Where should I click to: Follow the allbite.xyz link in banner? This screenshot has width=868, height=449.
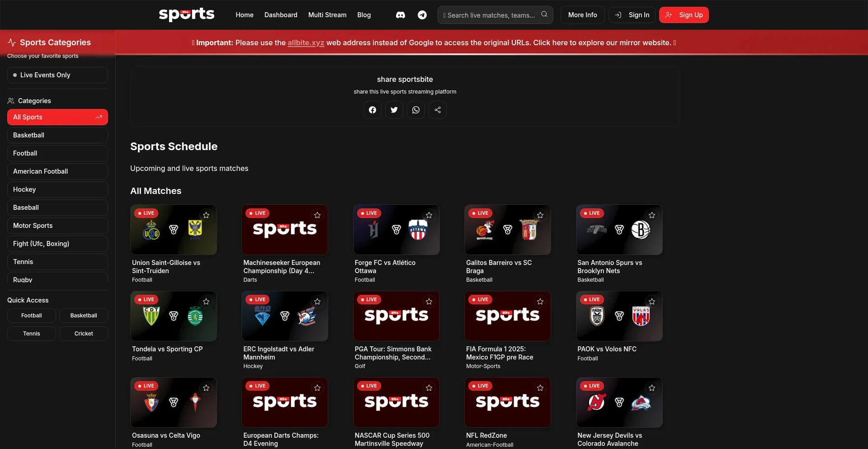click(306, 43)
